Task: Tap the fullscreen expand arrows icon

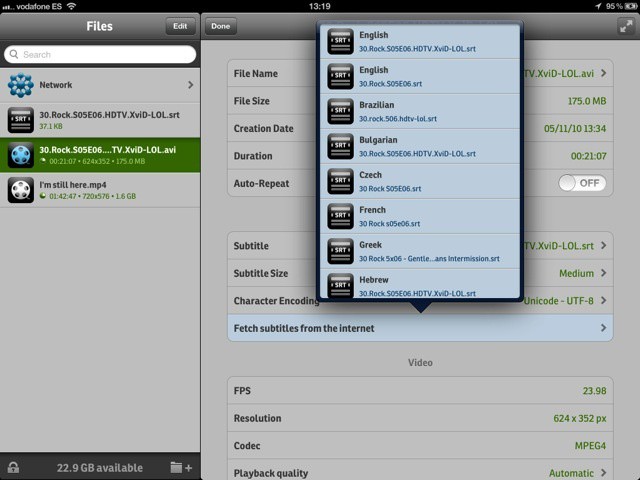Action: pyautogui.click(x=626, y=26)
